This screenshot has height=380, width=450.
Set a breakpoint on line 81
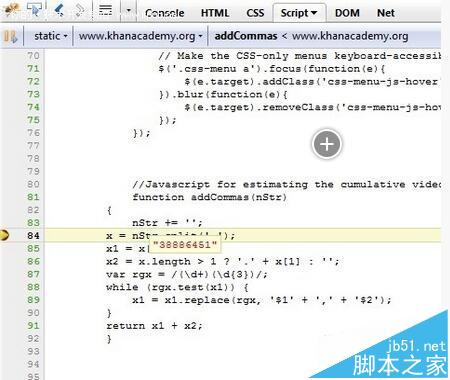coord(33,197)
